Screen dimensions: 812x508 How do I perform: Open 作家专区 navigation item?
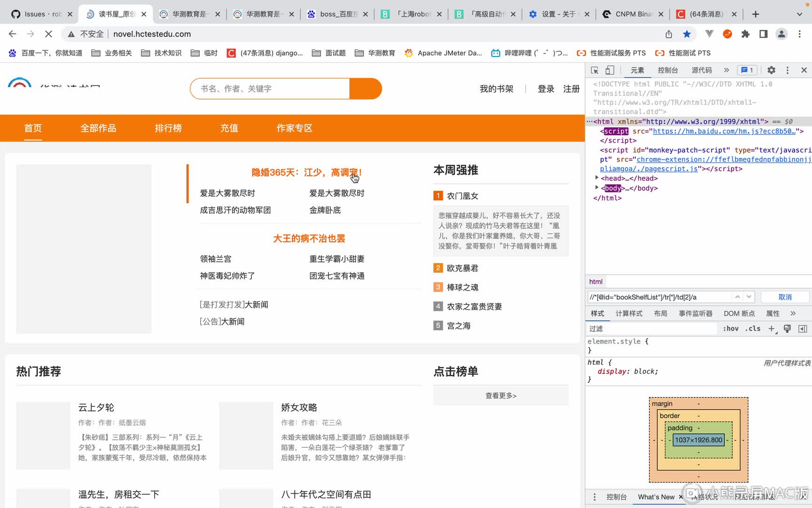[x=295, y=128]
